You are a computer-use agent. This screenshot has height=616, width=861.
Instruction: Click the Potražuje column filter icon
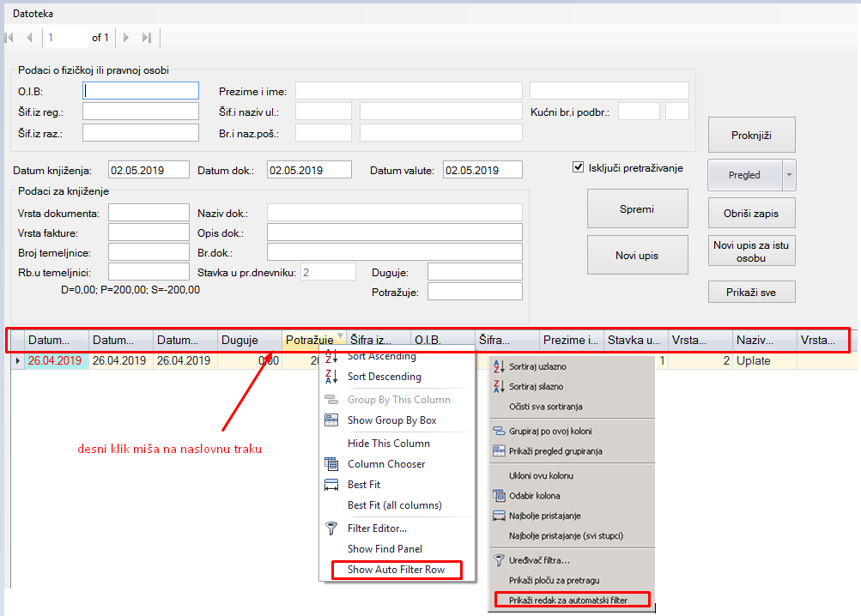(340, 336)
